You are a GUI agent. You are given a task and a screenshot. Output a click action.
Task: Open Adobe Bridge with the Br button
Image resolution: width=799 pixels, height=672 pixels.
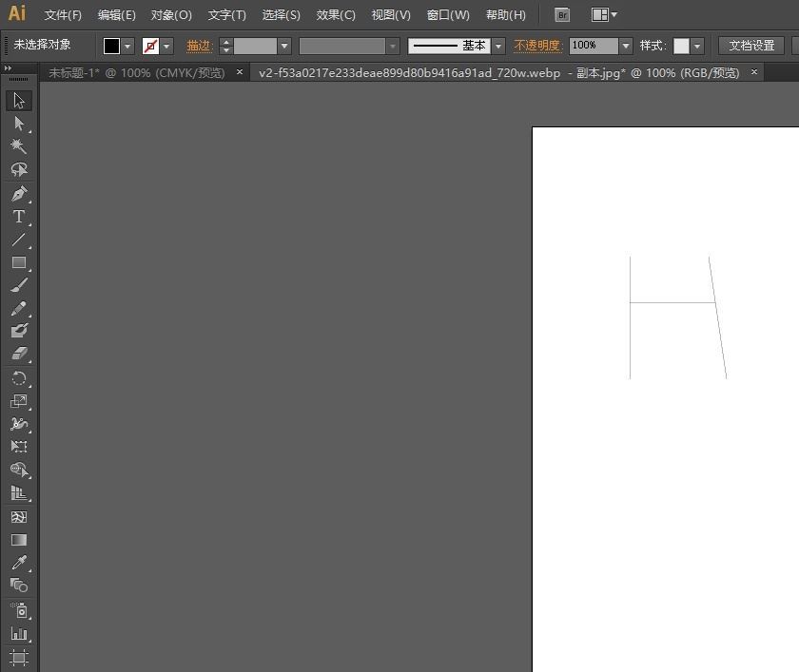click(x=562, y=15)
